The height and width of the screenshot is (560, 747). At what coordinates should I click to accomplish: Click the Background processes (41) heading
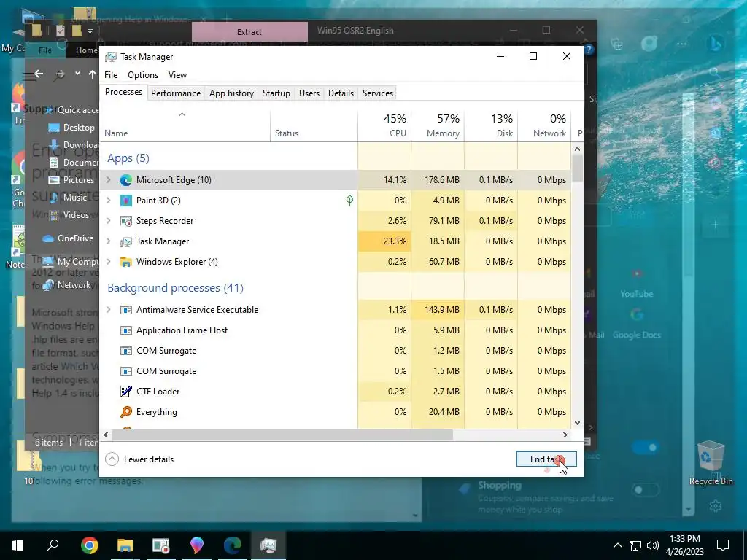coord(175,288)
